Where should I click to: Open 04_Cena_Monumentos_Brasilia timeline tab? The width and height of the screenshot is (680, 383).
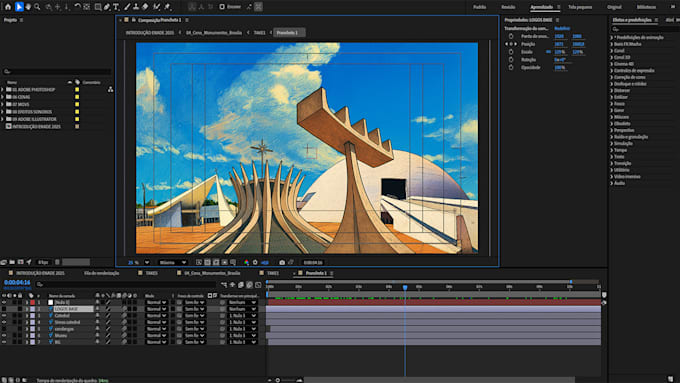pos(212,273)
